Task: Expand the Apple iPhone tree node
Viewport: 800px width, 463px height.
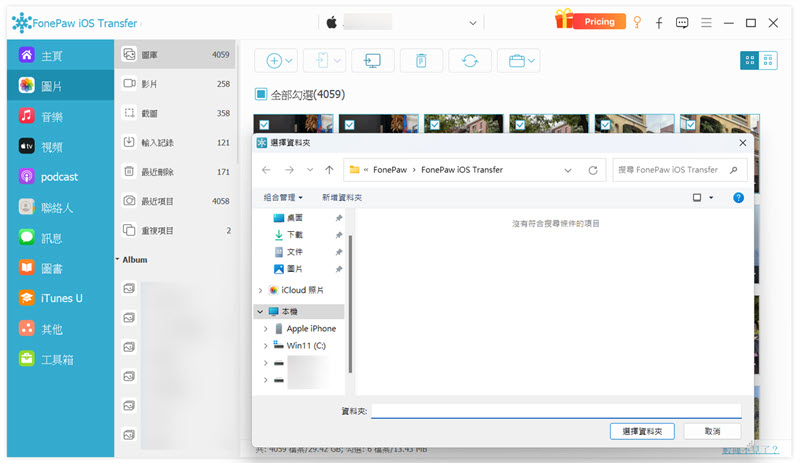Action: pyautogui.click(x=266, y=329)
